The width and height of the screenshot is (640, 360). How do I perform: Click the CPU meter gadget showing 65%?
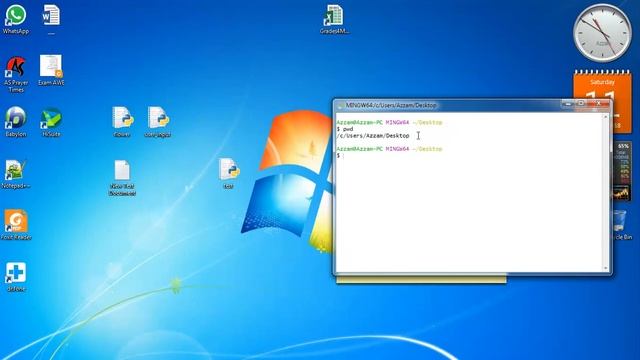tap(622, 171)
